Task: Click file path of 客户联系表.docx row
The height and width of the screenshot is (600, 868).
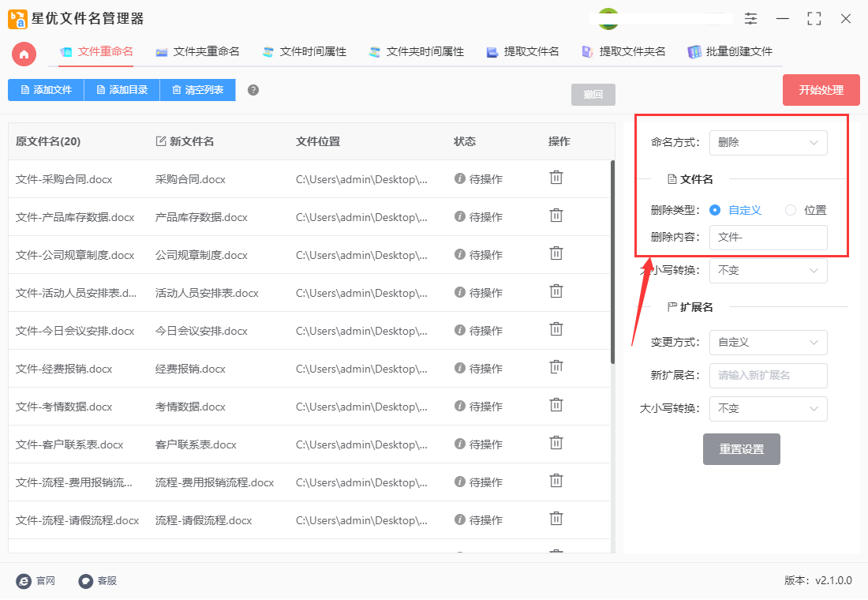Action: click(361, 445)
